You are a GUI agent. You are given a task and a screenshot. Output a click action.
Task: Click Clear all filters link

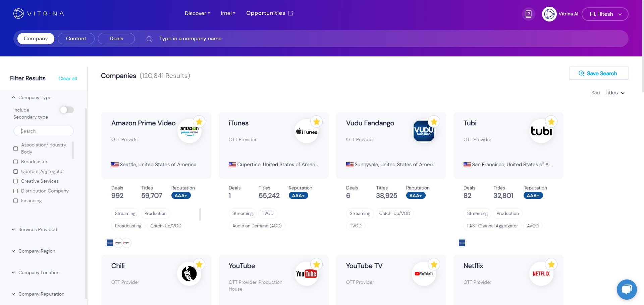pyautogui.click(x=68, y=79)
